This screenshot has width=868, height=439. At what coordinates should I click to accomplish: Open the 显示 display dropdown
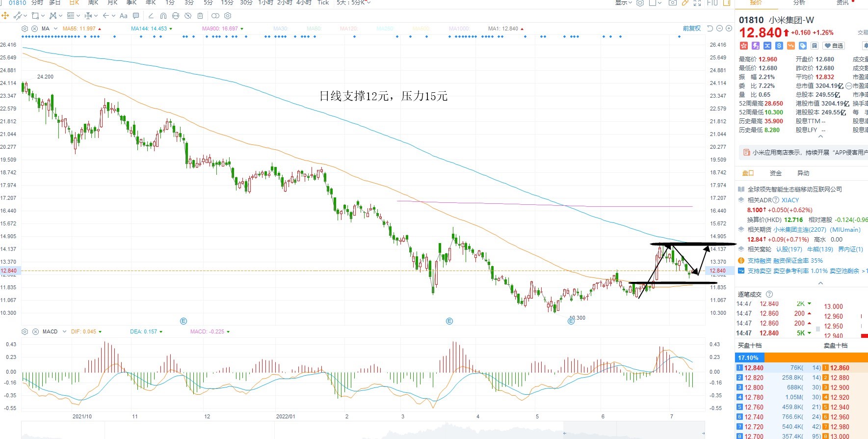coord(623,2)
